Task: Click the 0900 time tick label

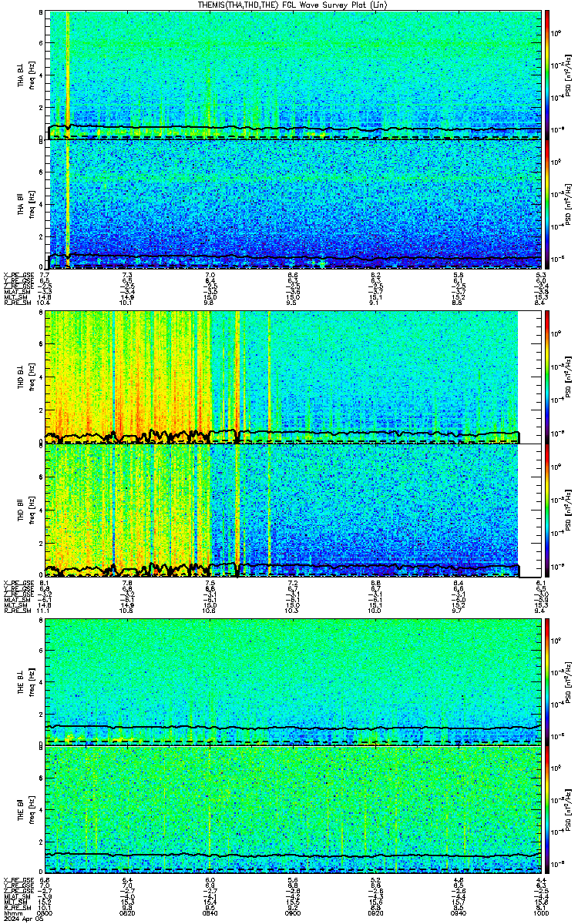Action: [293, 912]
